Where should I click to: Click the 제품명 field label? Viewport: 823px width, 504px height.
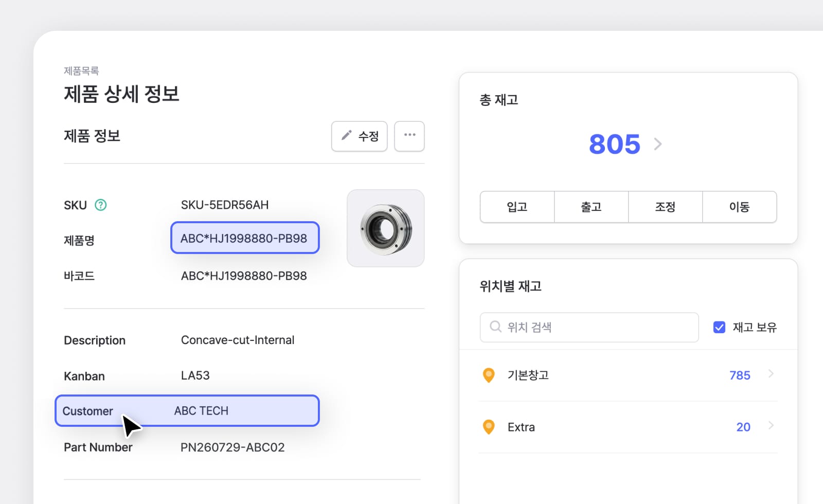(x=79, y=240)
